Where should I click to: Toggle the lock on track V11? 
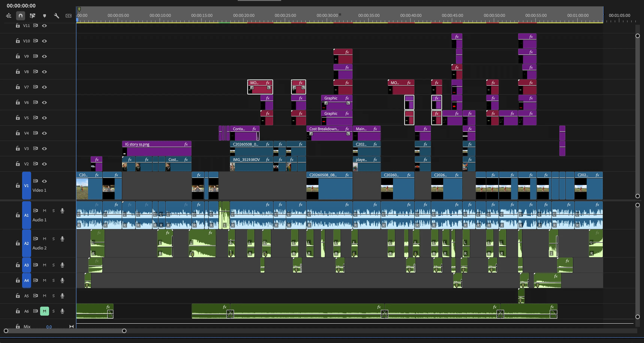click(x=18, y=25)
